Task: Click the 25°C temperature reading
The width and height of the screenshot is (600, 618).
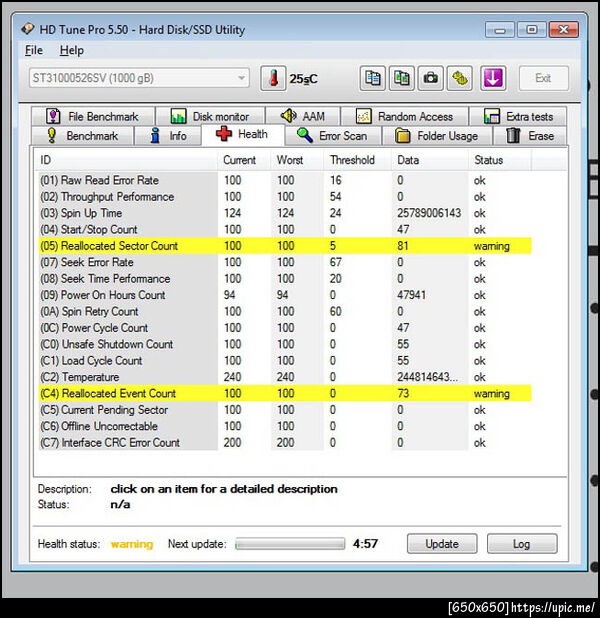Action: tap(303, 79)
